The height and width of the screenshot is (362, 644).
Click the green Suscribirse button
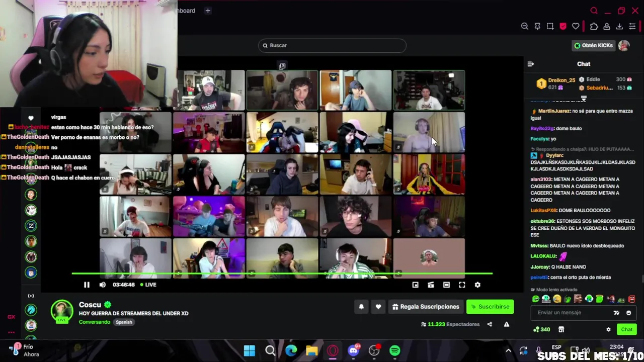coord(490,307)
